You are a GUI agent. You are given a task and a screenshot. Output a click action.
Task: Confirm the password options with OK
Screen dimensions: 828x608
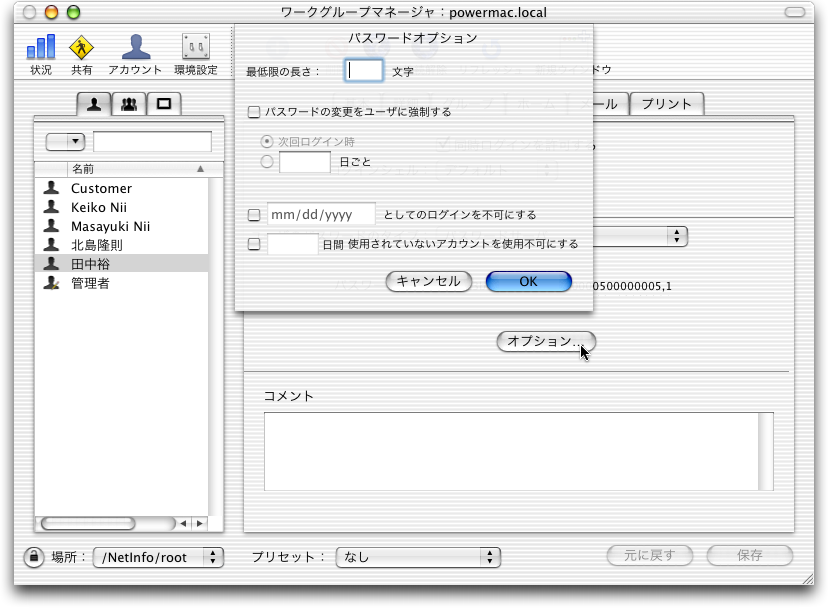click(528, 281)
